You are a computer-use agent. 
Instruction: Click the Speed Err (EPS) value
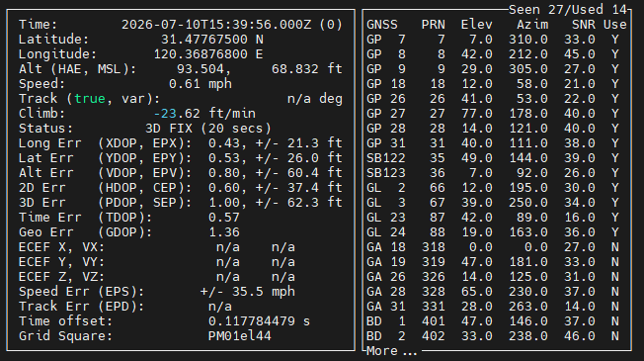247,292
